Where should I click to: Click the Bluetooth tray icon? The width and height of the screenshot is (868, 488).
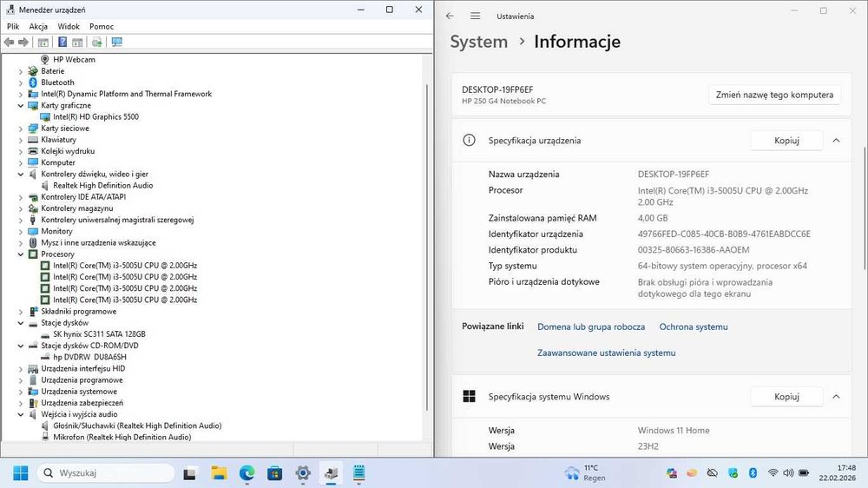753,473
